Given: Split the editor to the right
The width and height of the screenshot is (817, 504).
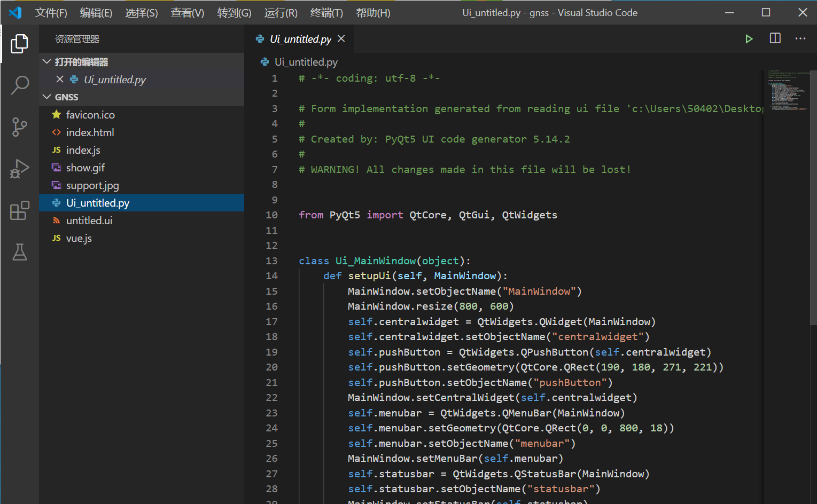Looking at the screenshot, I should click(x=775, y=39).
